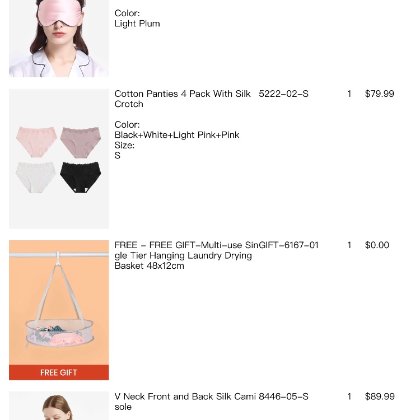Open the Cotton Panties 4 Pack product title
The image size is (420, 420).
(x=182, y=99)
